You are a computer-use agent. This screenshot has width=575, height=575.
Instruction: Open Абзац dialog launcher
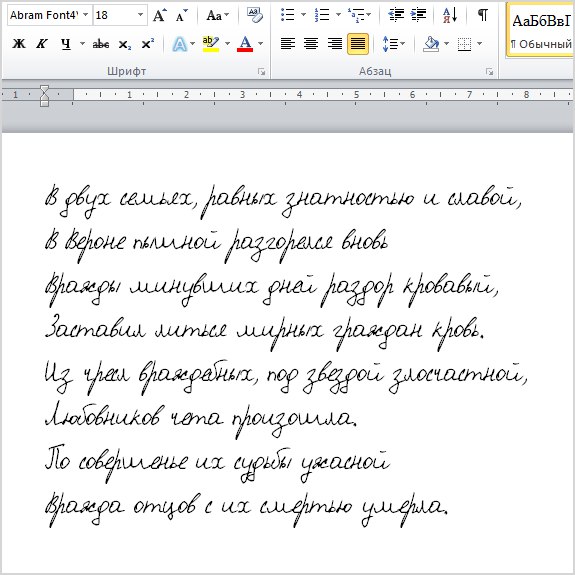coord(490,72)
